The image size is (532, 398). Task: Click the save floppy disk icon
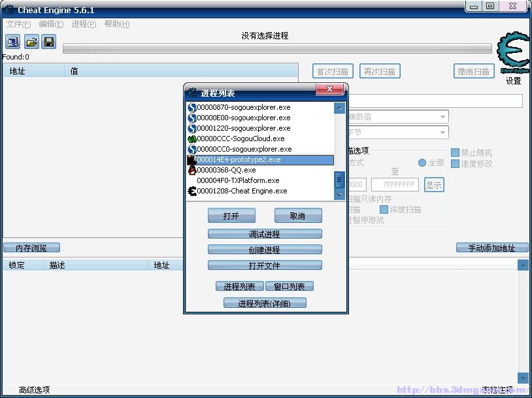coord(48,42)
